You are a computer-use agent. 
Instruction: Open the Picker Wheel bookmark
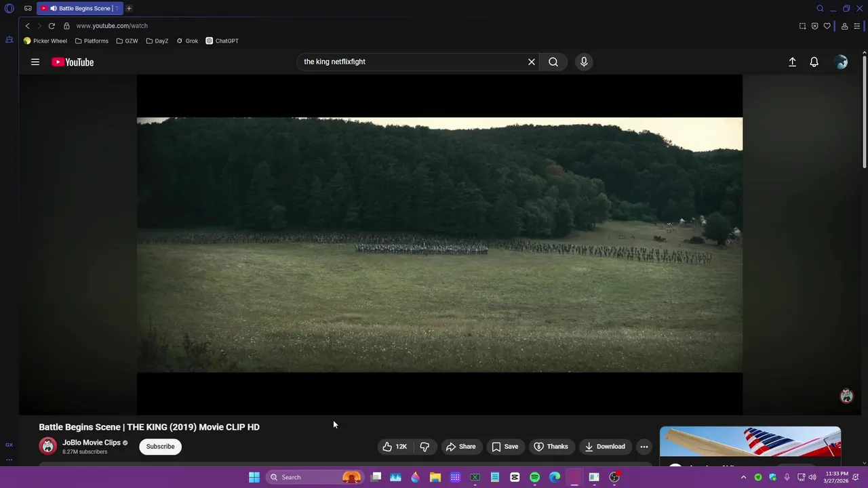pos(45,41)
